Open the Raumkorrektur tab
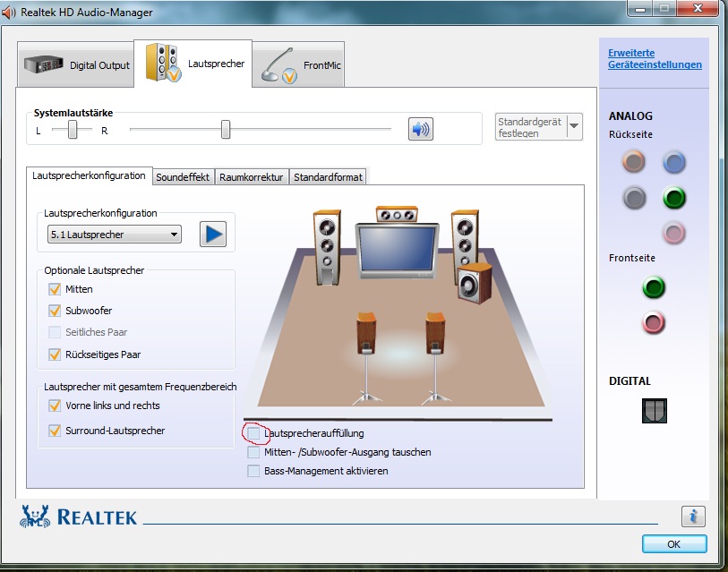The image size is (728, 572). tap(252, 177)
